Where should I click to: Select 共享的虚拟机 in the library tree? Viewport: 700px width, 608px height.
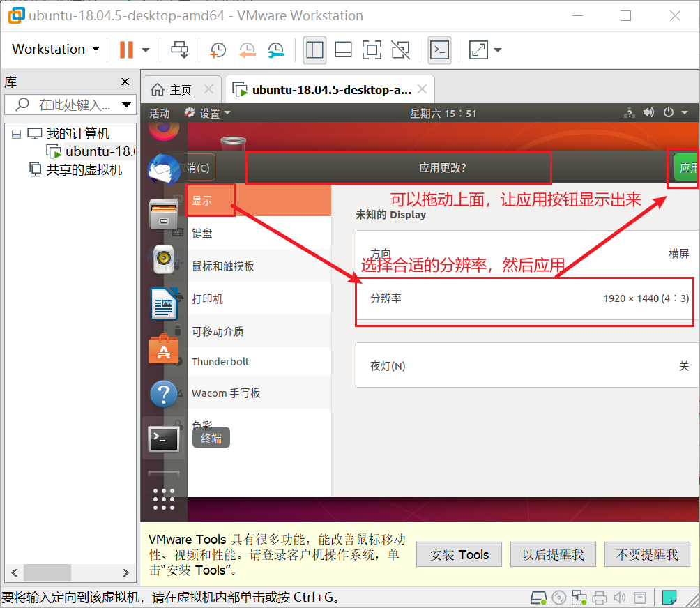coord(75,170)
